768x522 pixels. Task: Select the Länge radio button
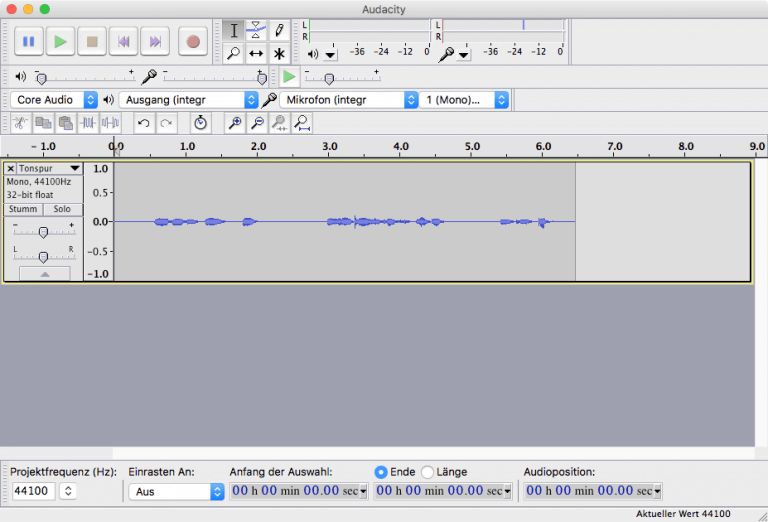click(428, 472)
